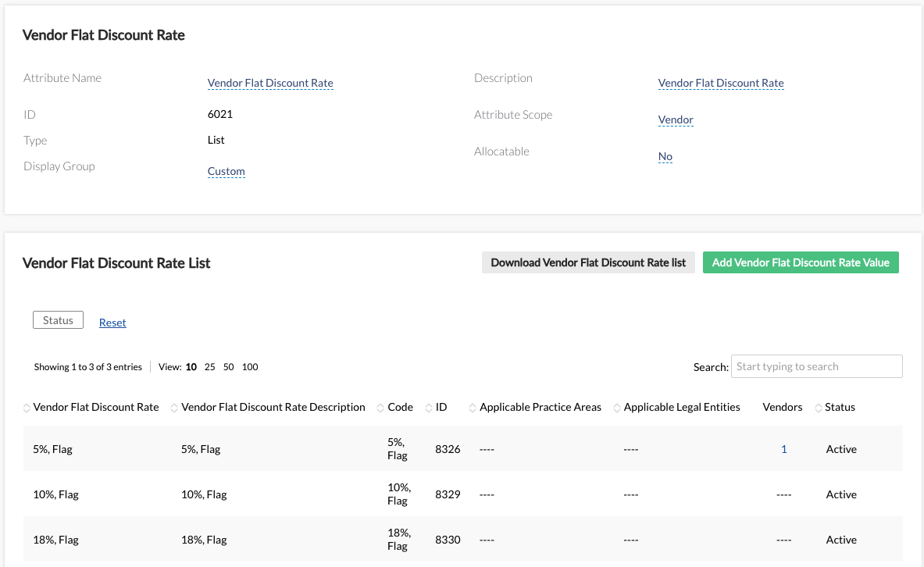Sort by Vendor Flat Discount Rate column icon
Screen dimensions: 924x567
click(x=27, y=408)
